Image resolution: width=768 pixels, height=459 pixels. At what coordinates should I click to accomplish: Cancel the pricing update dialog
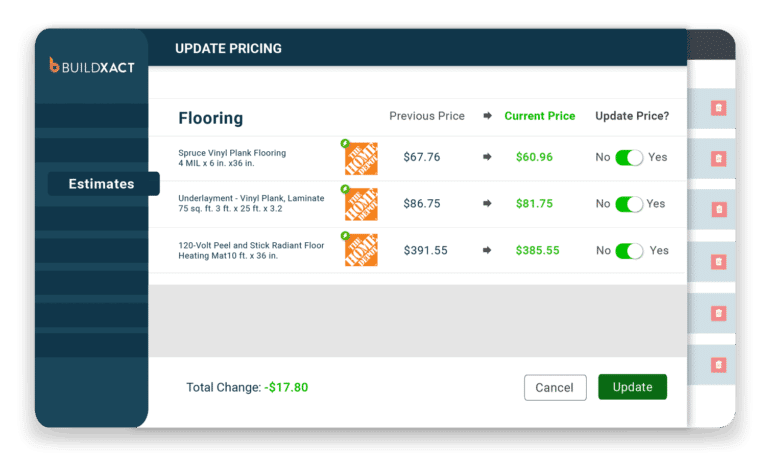554,387
